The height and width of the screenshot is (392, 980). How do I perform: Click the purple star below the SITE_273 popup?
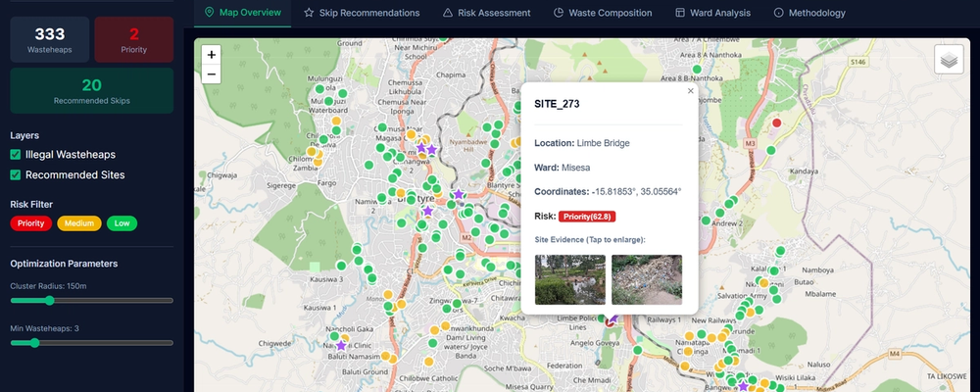click(x=613, y=318)
